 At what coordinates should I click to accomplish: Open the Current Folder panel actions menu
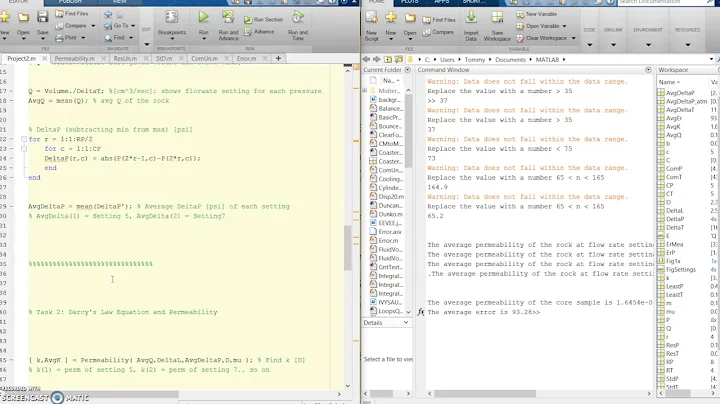[407, 70]
